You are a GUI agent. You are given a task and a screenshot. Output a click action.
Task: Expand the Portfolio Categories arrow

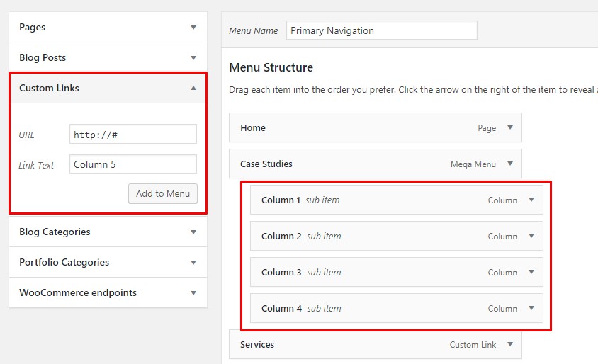click(193, 263)
